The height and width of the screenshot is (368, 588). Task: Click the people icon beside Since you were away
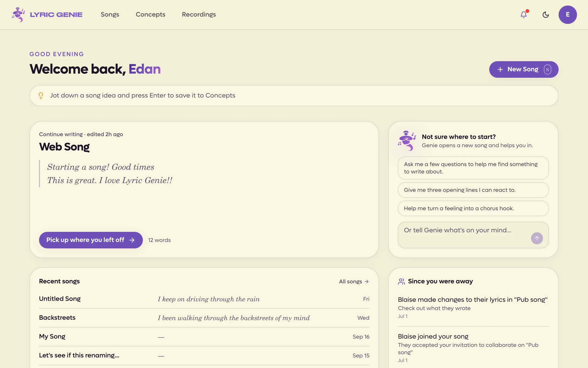[401, 281]
